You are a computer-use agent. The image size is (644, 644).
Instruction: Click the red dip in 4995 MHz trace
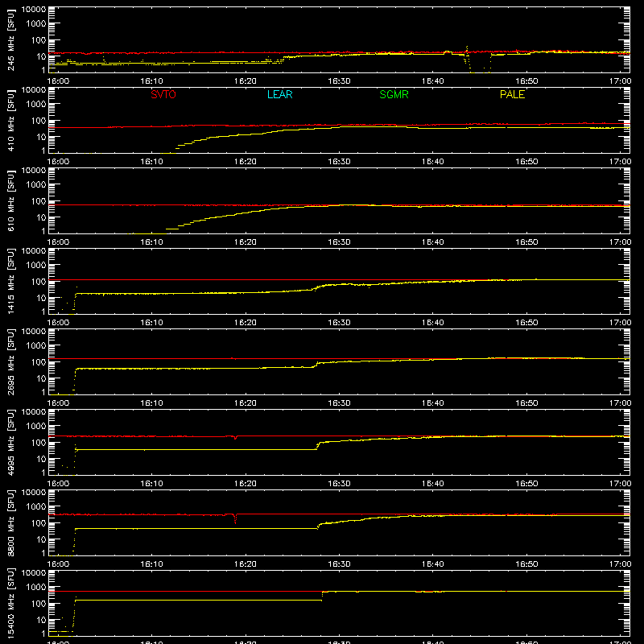click(235, 437)
